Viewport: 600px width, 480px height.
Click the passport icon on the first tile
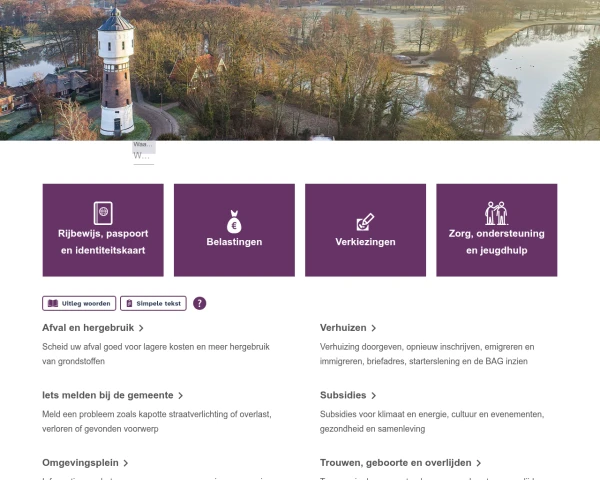tap(103, 213)
